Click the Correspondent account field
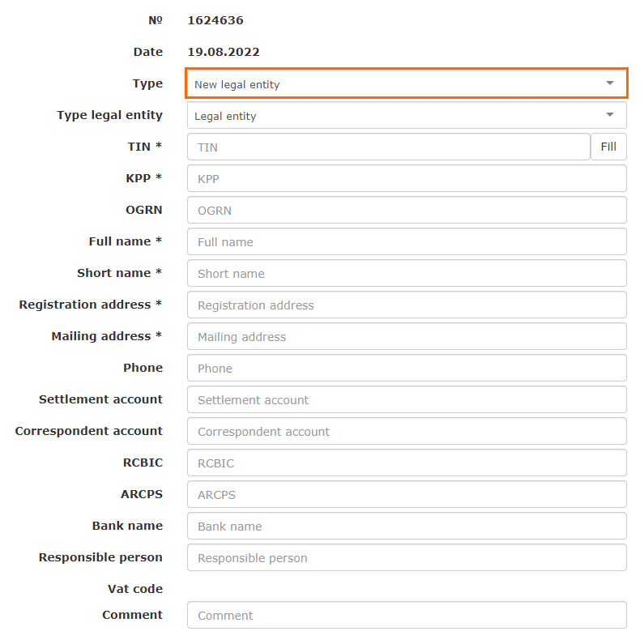 [407, 432]
